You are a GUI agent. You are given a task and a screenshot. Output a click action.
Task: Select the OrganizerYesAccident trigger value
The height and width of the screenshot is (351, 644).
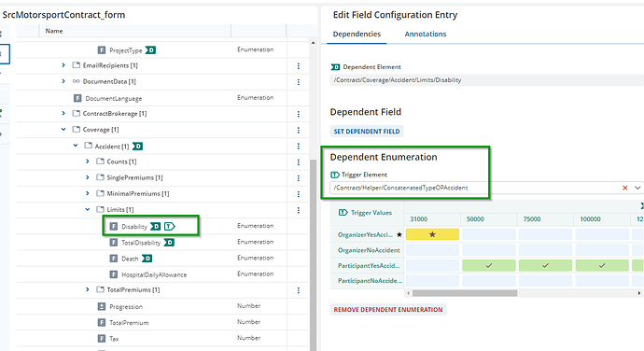[365, 234]
